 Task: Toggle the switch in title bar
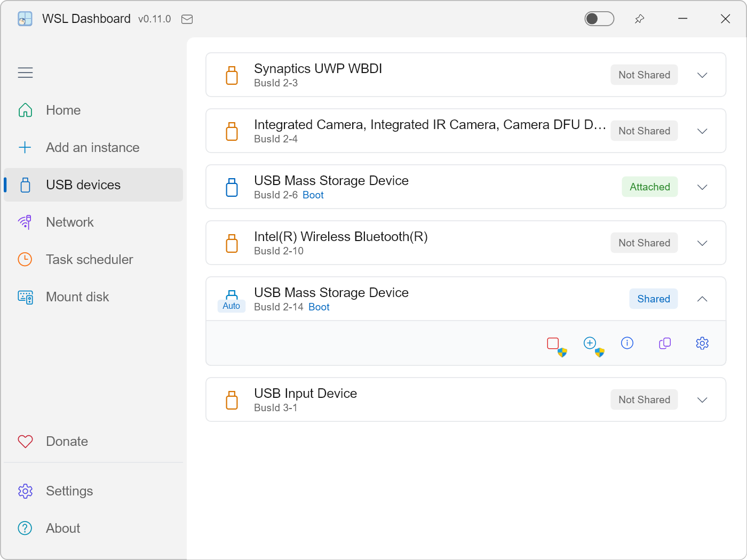click(599, 19)
